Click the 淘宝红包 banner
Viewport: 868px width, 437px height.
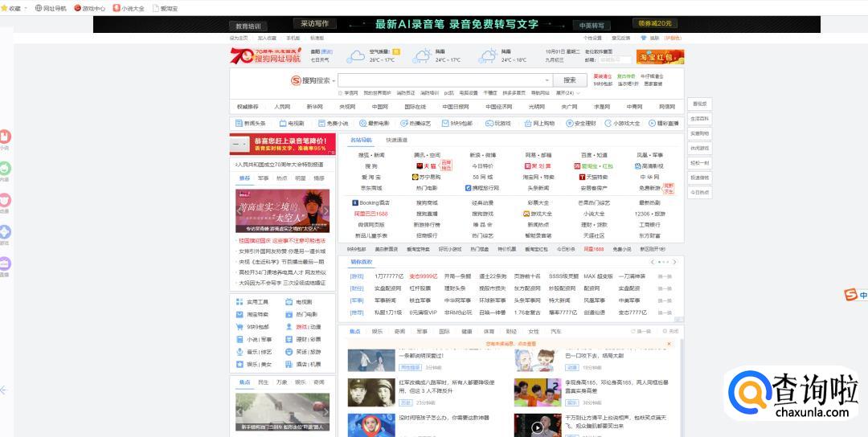point(661,57)
